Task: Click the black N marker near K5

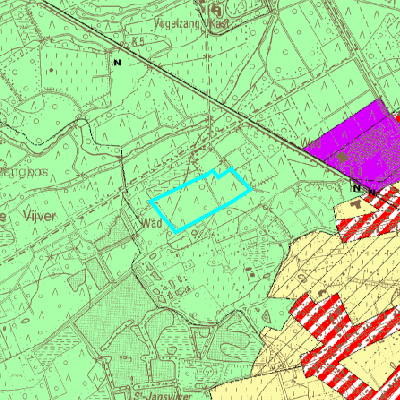Action: [x=117, y=62]
